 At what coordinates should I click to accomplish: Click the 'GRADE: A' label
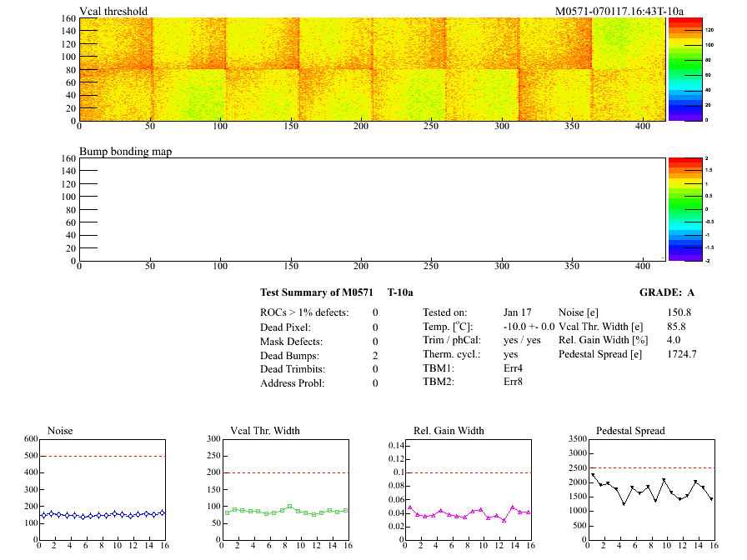[x=667, y=292]
